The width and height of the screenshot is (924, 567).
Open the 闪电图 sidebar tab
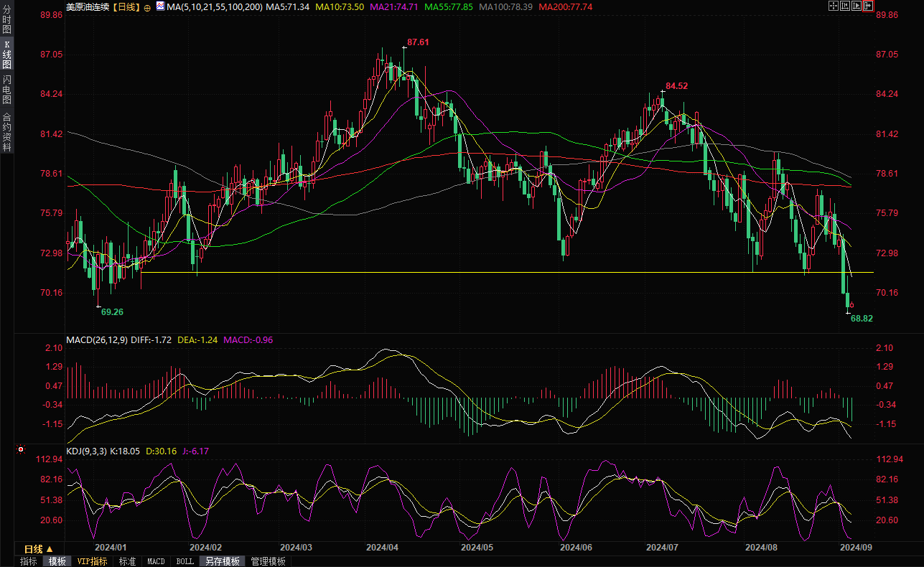[7, 89]
